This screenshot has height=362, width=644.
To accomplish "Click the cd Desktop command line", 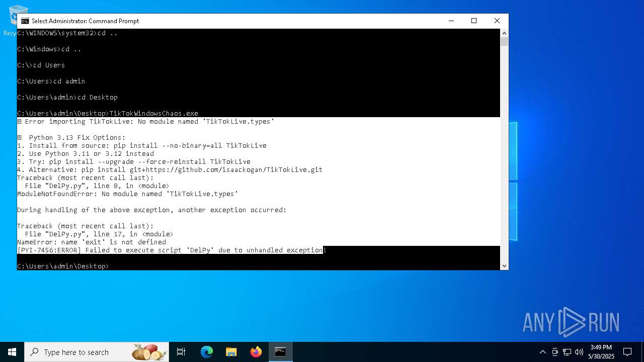I will click(x=67, y=97).
